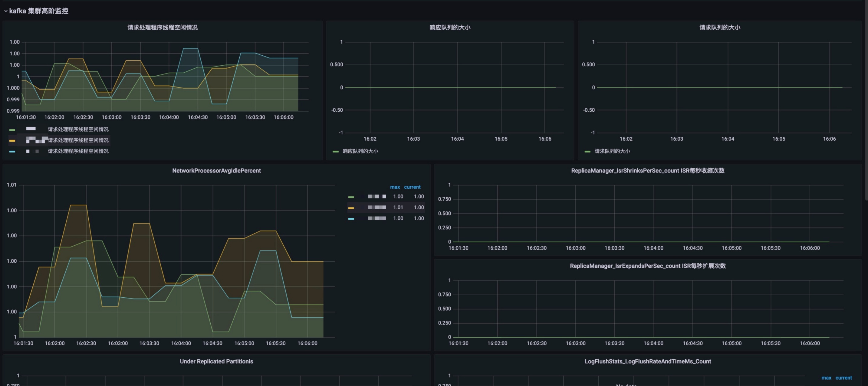Toggle the yellow 请求处理程序线程空闲情况 legend series label
The image size is (868, 386).
pyautogui.click(x=78, y=140)
